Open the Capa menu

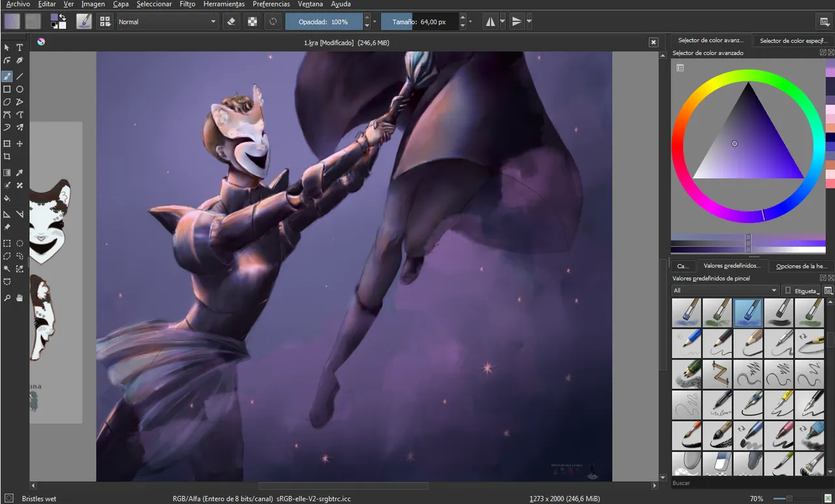tap(121, 4)
